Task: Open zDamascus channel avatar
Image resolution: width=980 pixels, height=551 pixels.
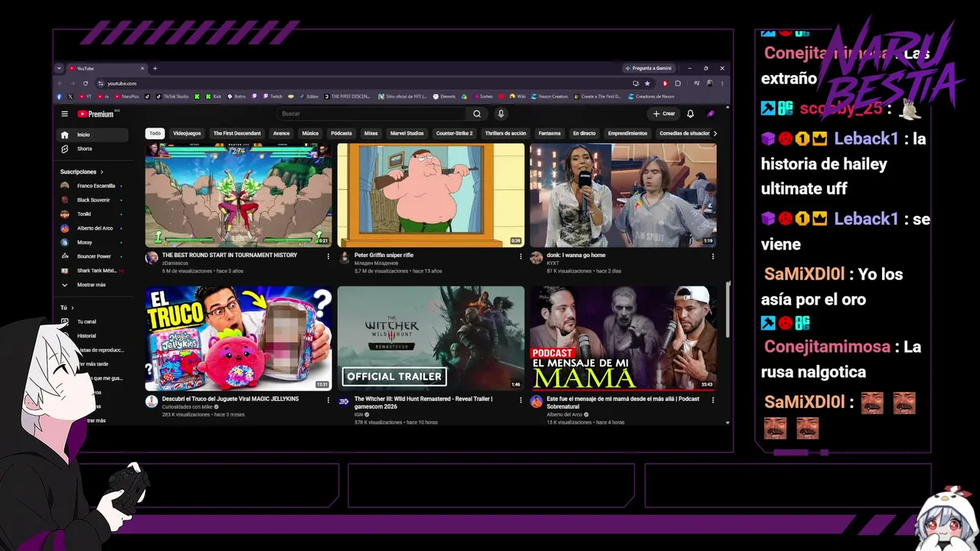Action: [152, 258]
